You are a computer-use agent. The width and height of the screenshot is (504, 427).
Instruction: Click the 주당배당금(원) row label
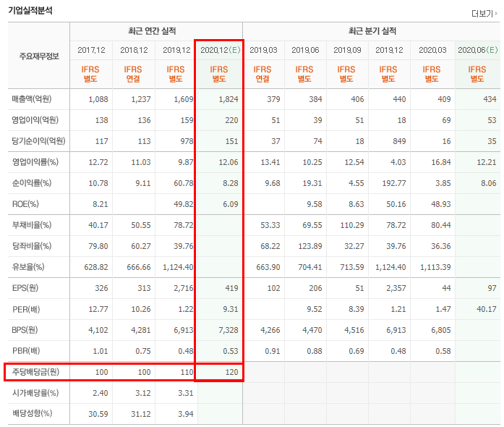[x=35, y=372]
